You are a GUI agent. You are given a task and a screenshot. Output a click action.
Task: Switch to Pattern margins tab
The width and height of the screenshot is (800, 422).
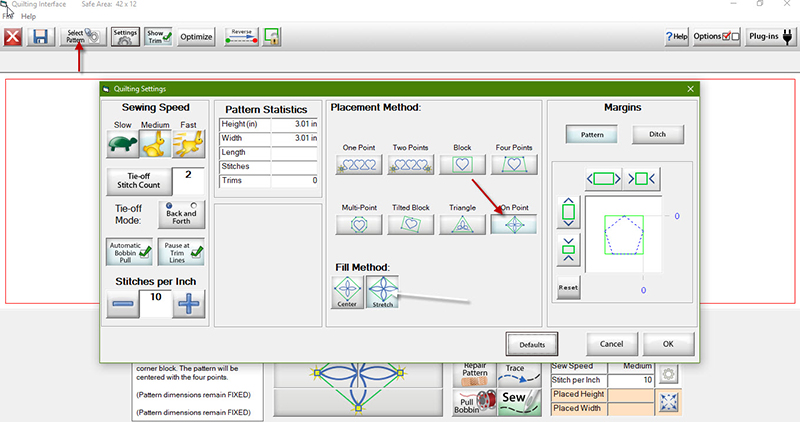(592, 135)
